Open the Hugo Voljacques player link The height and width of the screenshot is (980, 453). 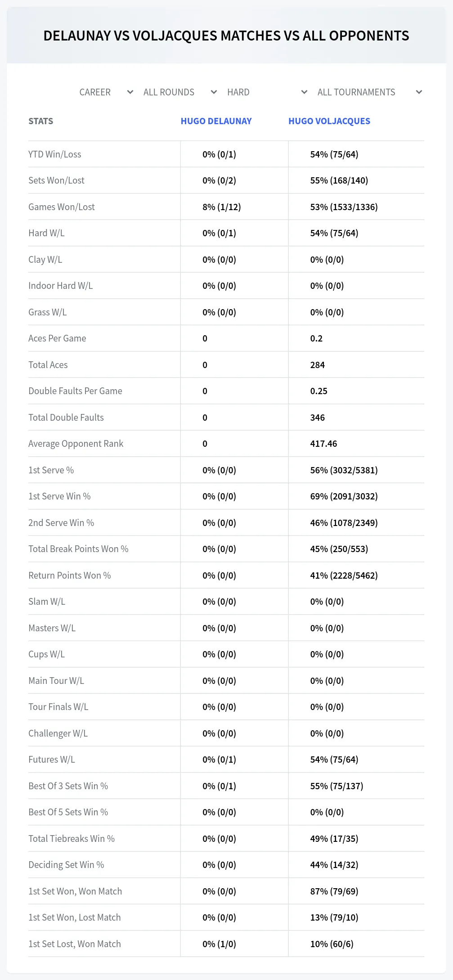coord(329,121)
